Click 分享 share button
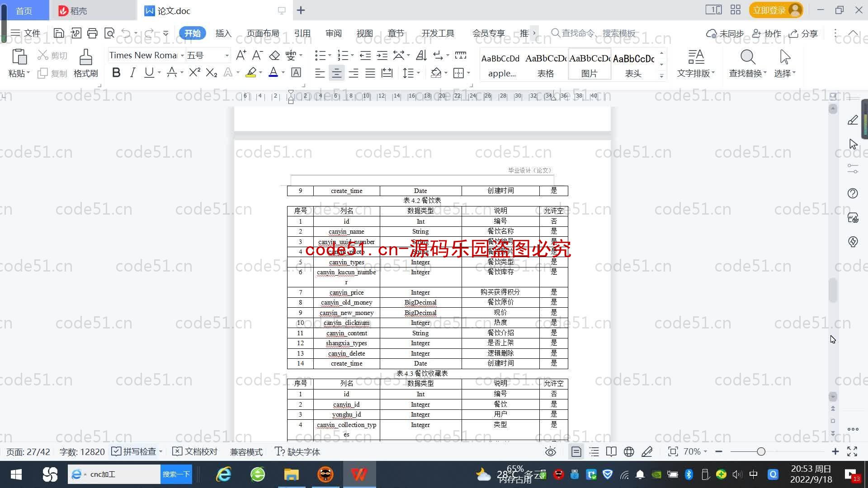Image resolution: width=868 pixels, height=488 pixels. tap(803, 33)
